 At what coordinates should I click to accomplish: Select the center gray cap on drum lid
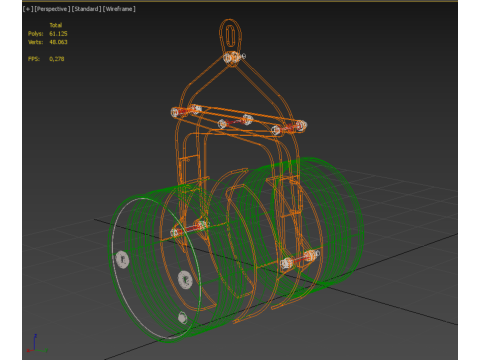click(185, 279)
